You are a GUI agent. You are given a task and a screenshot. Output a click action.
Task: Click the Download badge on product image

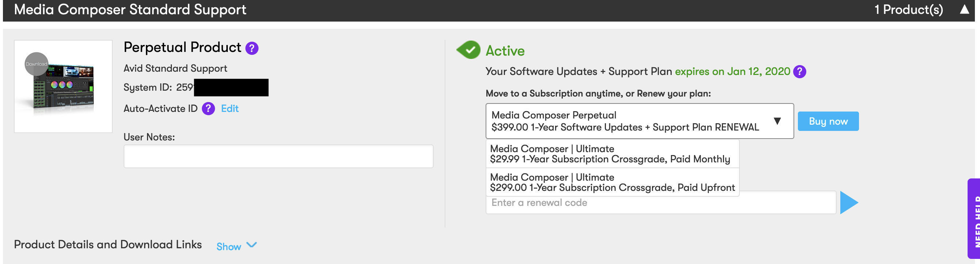pos(36,64)
